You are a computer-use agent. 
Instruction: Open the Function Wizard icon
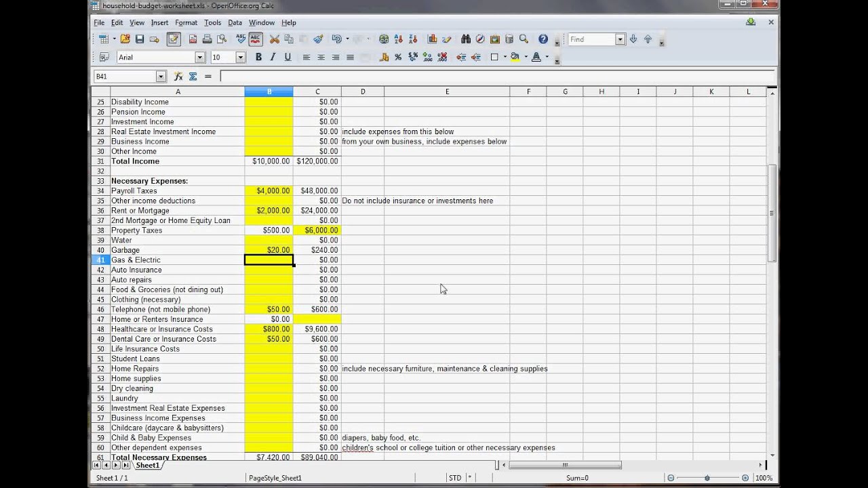(178, 77)
